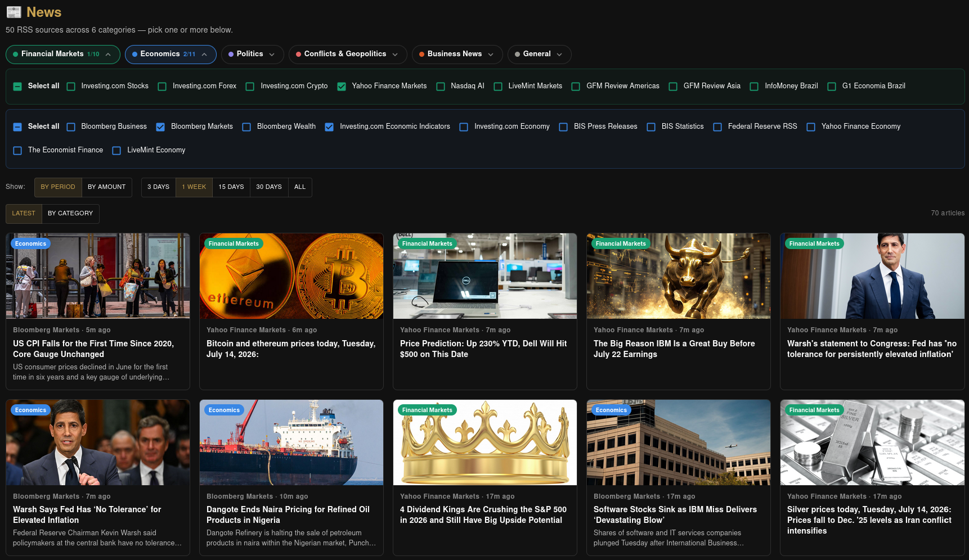Enable the Yahoo Finance Economy source
The width and height of the screenshot is (969, 560).
click(x=811, y=127)
